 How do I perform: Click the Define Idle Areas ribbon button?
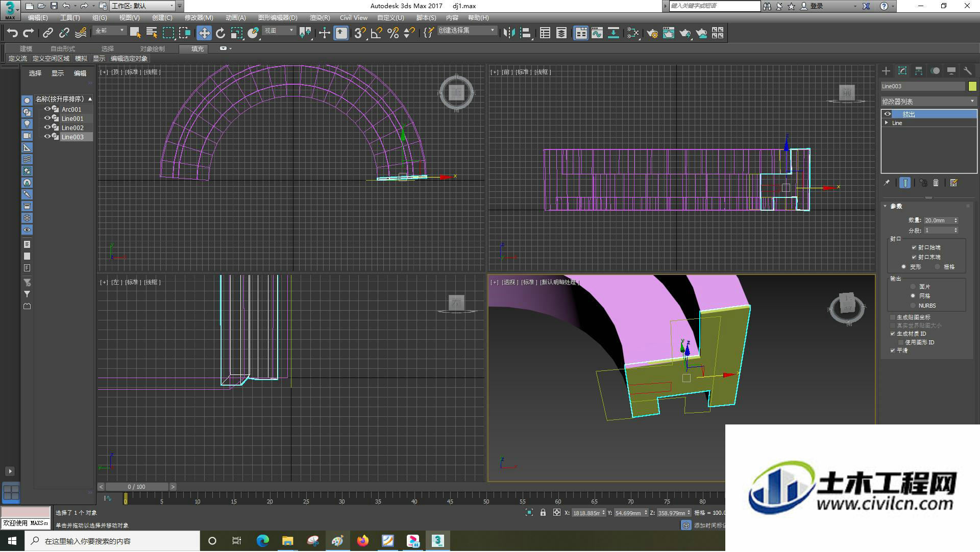(x=51, y=59)
